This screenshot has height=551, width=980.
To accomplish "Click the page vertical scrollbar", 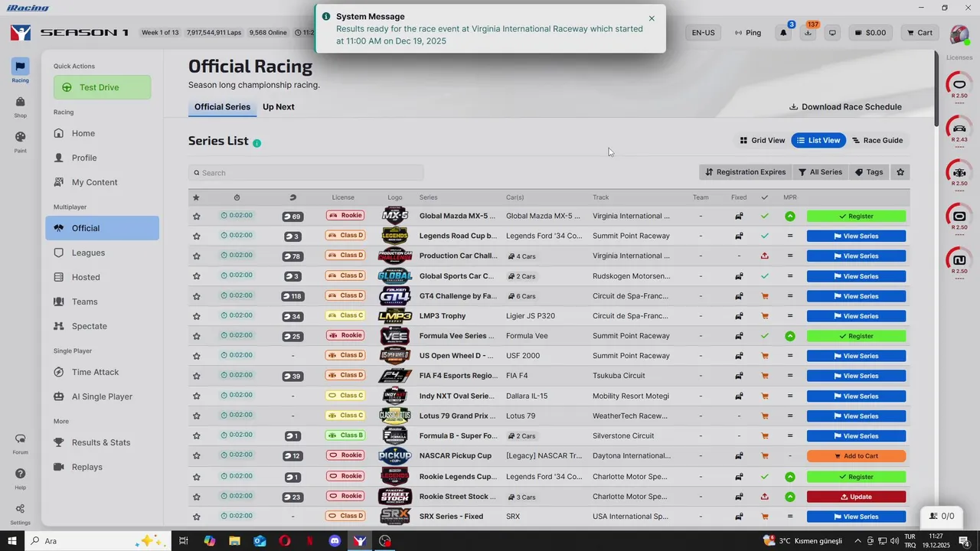I will pyautogui.click(x=935, y=88).
